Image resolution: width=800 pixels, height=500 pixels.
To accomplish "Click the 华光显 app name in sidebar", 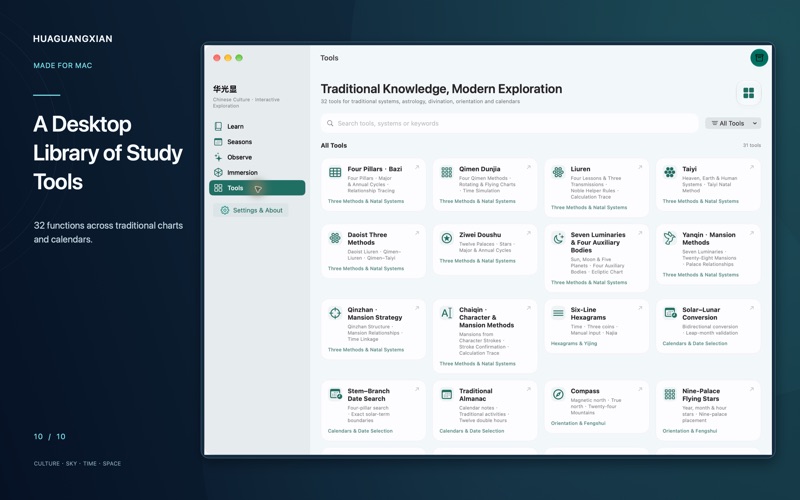I will tap(225, 89).
